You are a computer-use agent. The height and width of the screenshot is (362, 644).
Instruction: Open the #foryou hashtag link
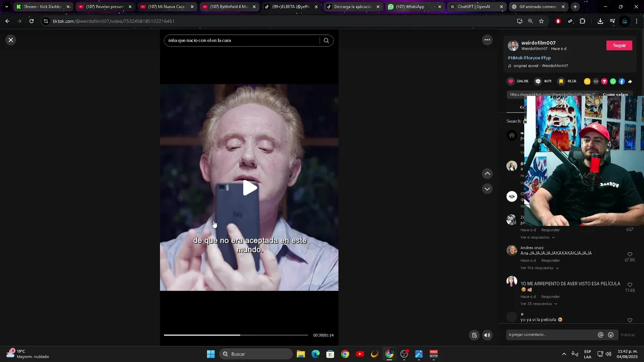pos(532,58)
